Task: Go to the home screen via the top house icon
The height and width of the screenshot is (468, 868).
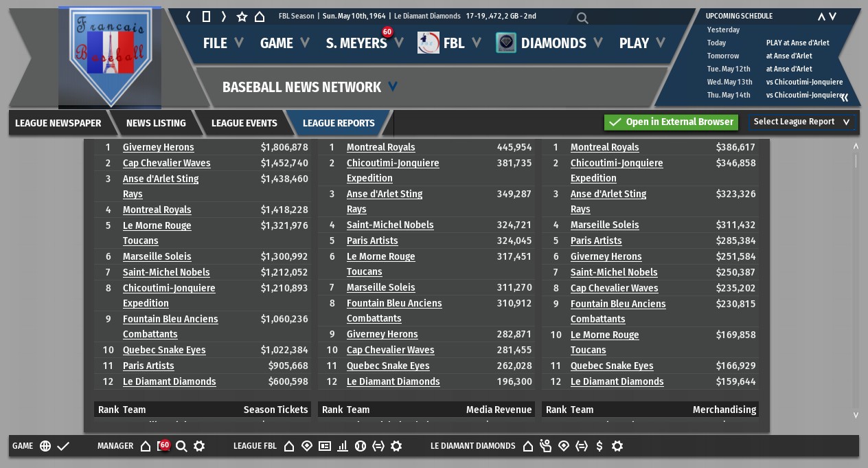Action: pyautogui.click(x=260, y=16)
